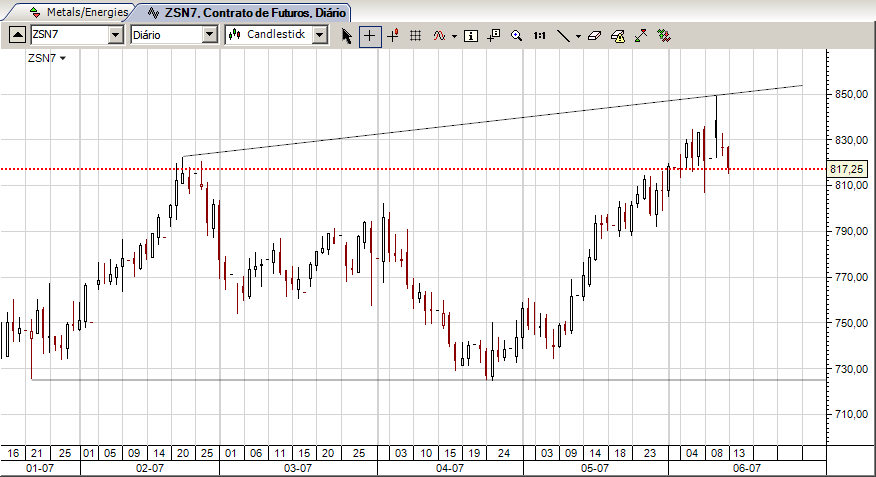The width and height of the screenshot is (876, 477).
Task: Select the eraser tool
Action: 594,36
